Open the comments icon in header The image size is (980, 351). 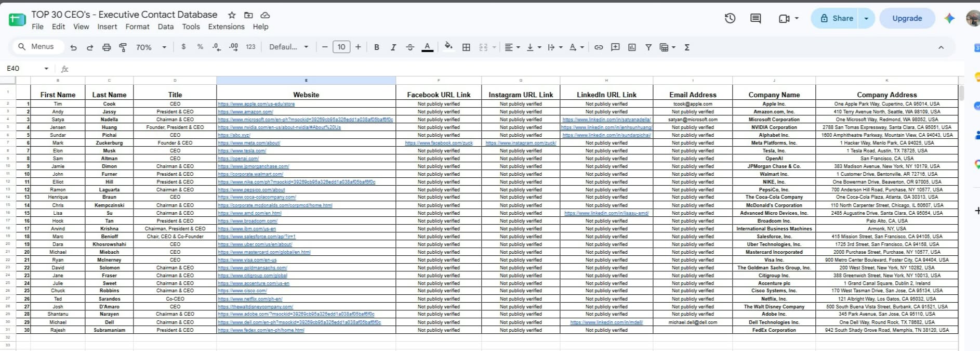pos(756,18)
